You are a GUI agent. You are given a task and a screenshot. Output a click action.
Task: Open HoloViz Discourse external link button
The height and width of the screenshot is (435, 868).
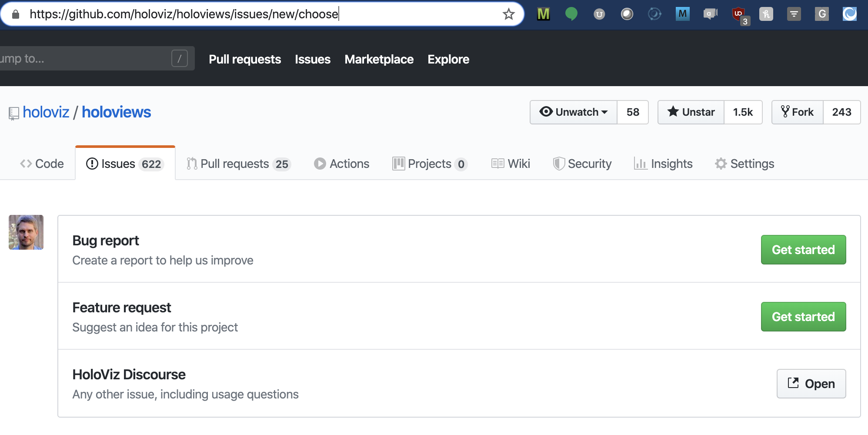811,384
